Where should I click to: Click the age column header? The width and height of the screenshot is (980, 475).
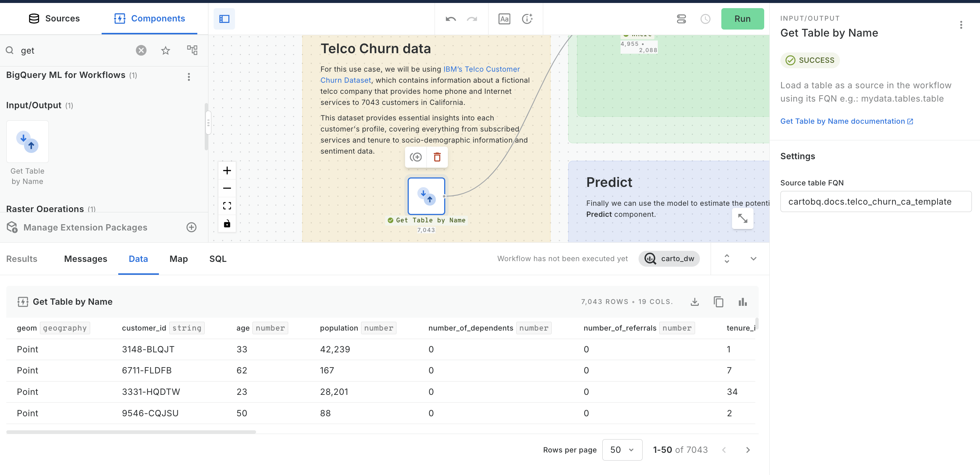[262, 328]
